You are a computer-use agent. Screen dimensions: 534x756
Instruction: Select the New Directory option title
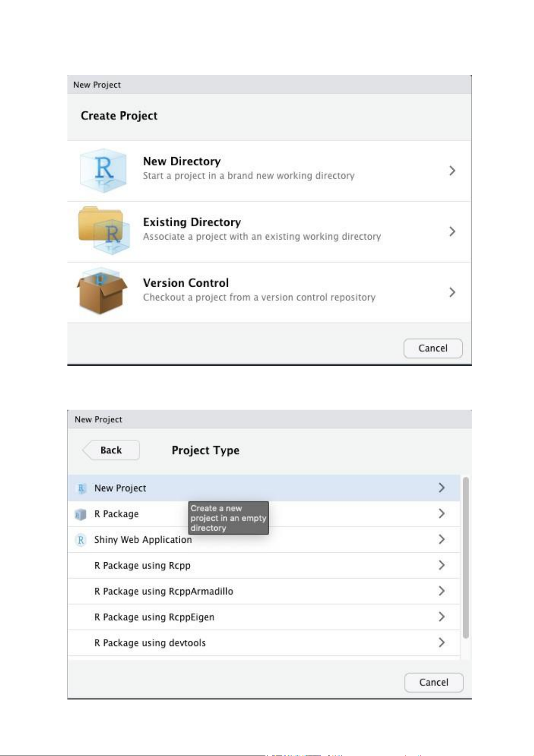point(182,162)
